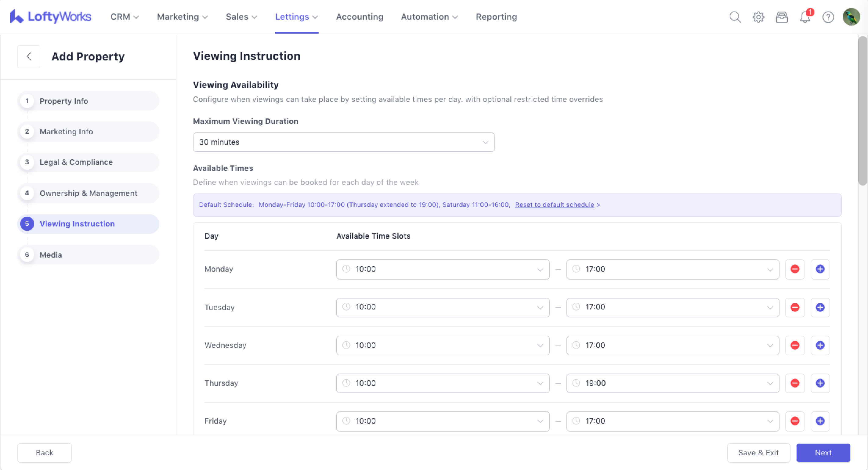The height and width of the screenshot is (470, 868).
Task: Click the Next button
Action: 823,453
